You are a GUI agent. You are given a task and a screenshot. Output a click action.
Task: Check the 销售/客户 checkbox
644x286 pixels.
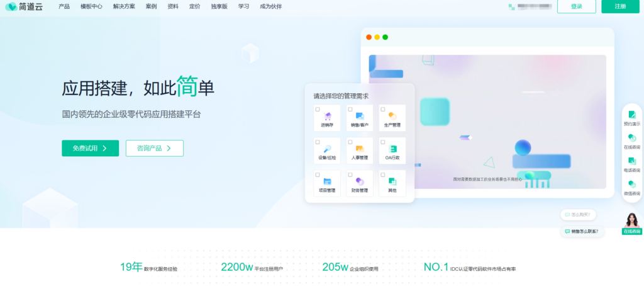(350, 109)
